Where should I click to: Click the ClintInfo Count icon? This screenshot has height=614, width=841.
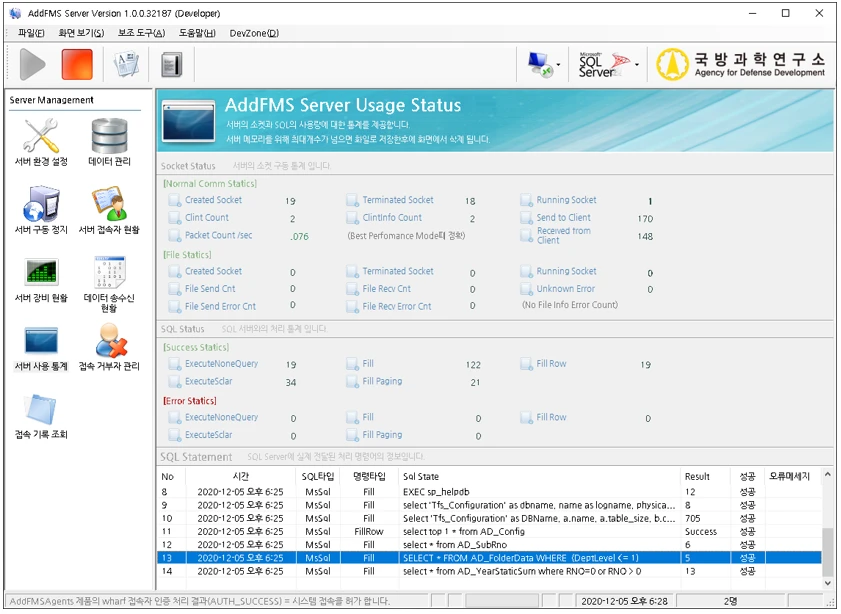pos(352,218)
